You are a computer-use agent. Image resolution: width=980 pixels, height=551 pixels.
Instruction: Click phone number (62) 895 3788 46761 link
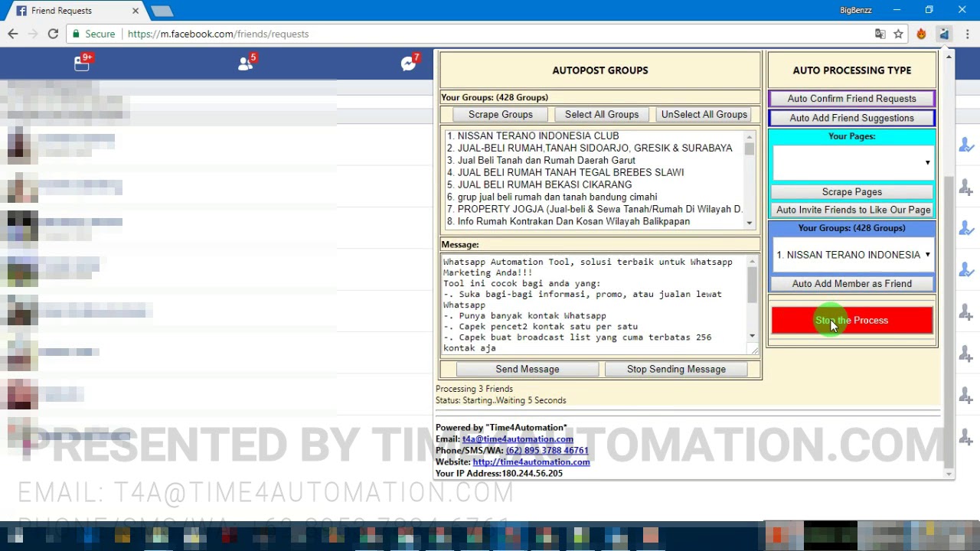click(547, 451)
